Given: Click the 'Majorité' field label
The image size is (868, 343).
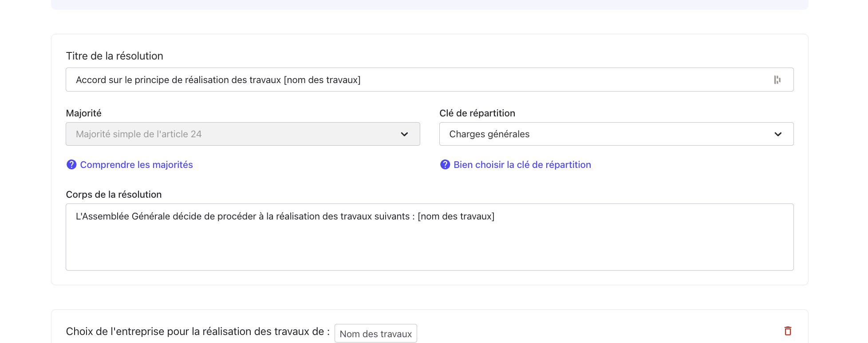Looking at the screenshot, I should coord(83,113).
